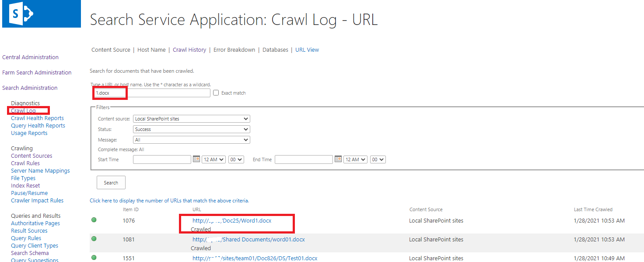The height and width of the screenshot is (262, 644).
Task: Click the green status icon for item 1551
Action: point(94,258)
